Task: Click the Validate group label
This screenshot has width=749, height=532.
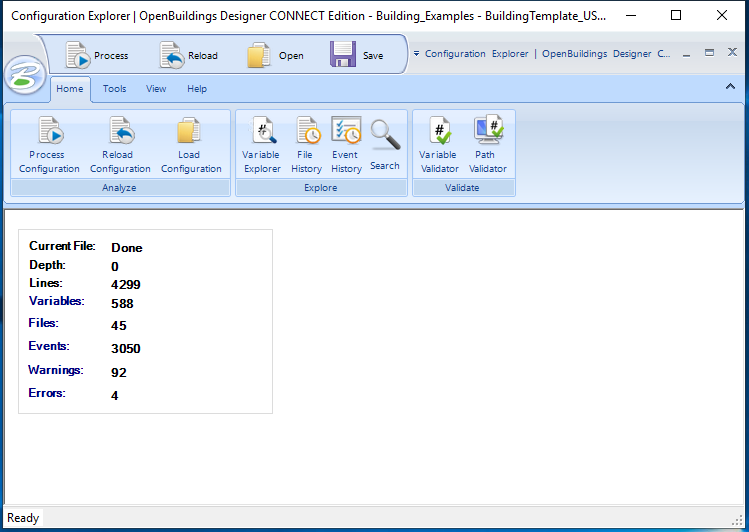Action: click(x=462, y=188)
